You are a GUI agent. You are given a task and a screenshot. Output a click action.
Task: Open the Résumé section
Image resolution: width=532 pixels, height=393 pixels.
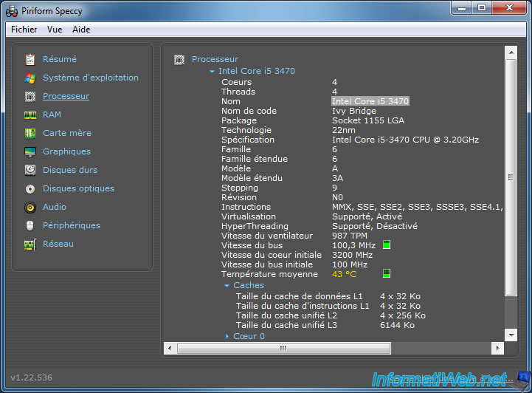point(59,59)
